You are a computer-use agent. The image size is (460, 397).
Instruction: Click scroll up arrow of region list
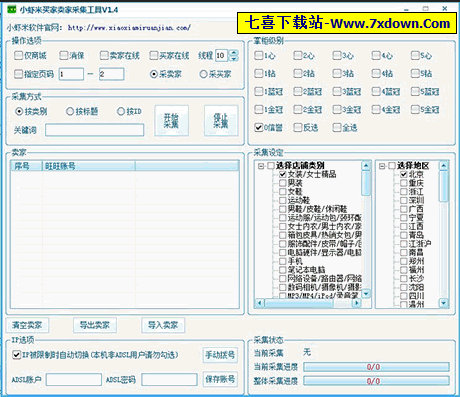(443, 166)
